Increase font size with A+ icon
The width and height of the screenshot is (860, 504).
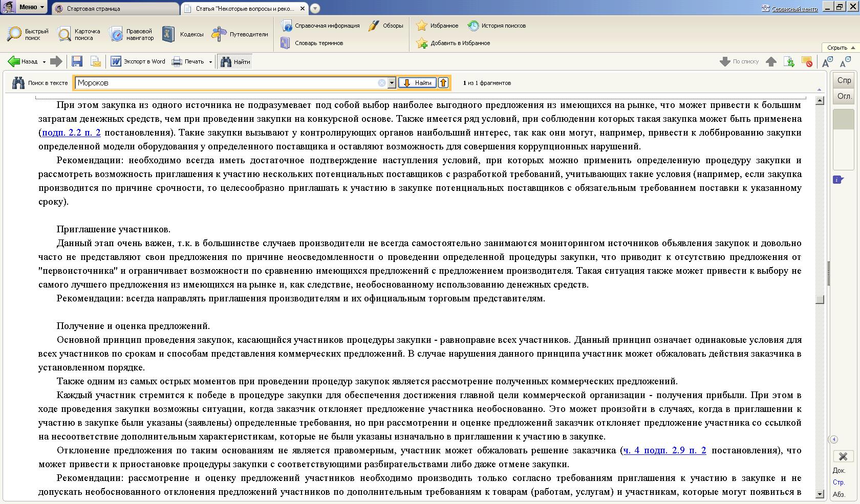click(x=827, y=62)
